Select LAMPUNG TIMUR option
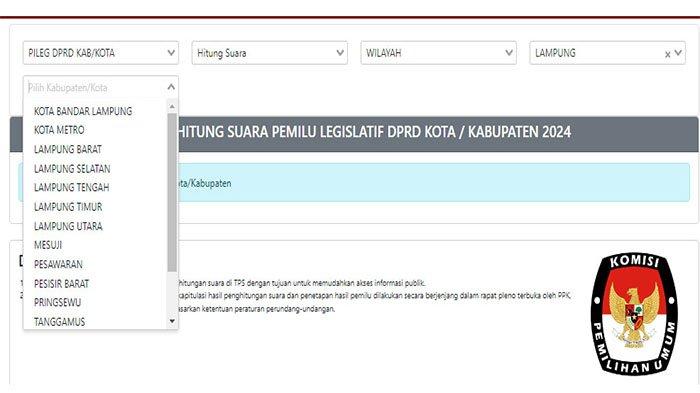The width and height of the screenshot is (700, 393). 68,207
